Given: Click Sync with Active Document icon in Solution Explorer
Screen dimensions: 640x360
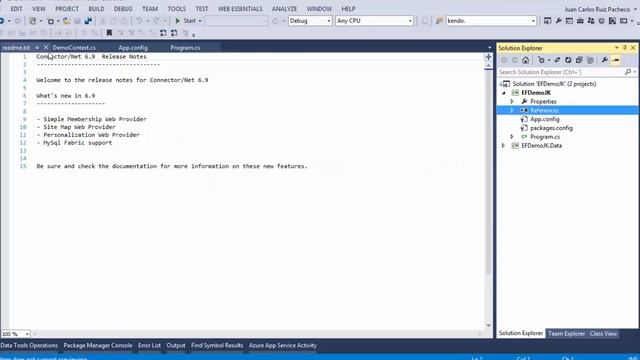Looking at the screenshot, I should 557,60.
